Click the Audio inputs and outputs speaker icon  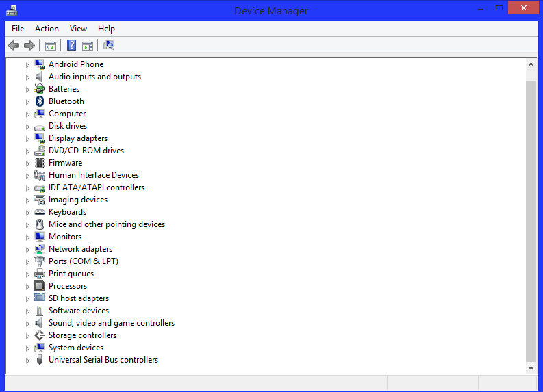tap(40, 77)
